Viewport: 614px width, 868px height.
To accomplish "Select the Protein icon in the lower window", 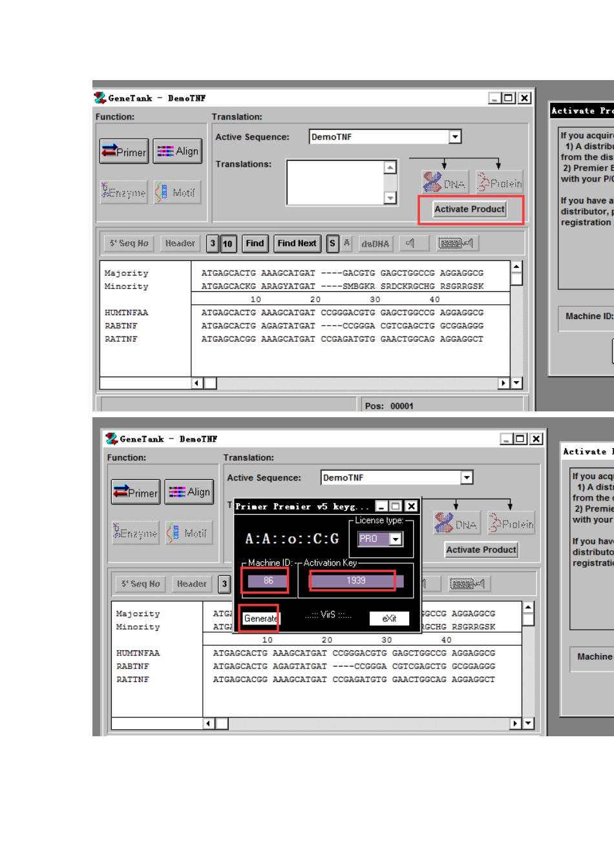I will coord(511,524).
